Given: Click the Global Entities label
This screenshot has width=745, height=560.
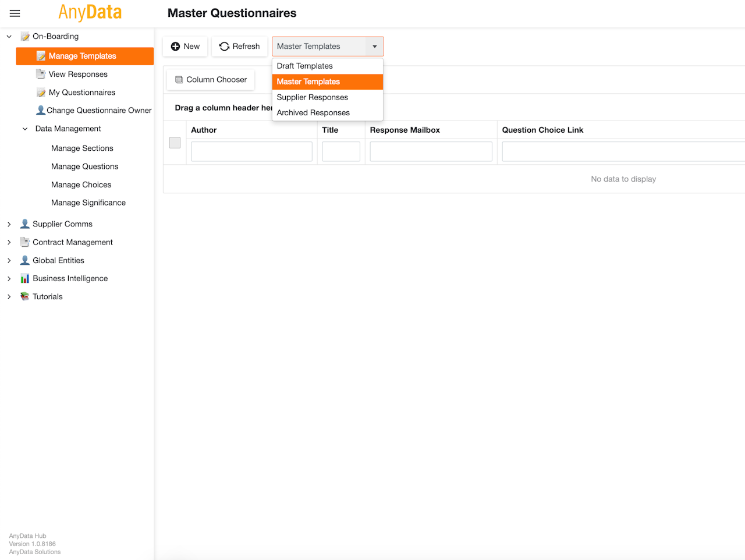Looking at the screenshot, I should [58, 260].
